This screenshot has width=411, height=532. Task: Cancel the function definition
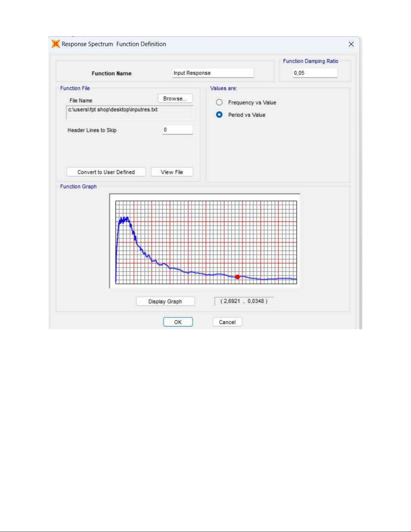coord(227,322)
